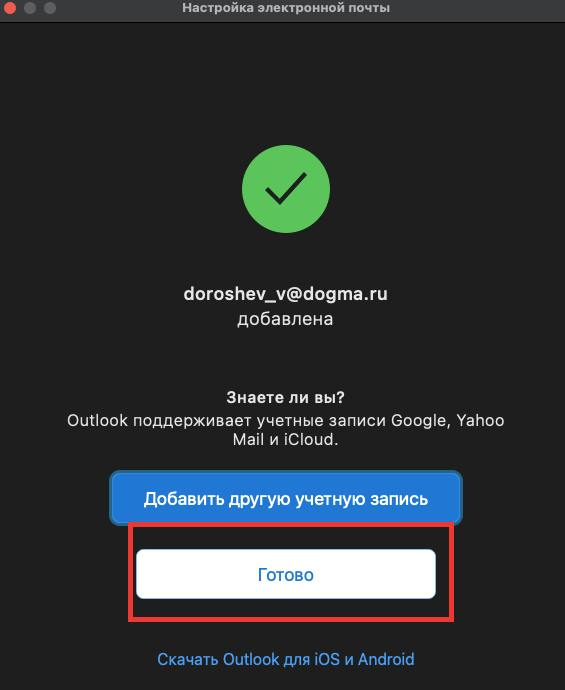
Task: Click the добавлена status label
Action: 285,319
